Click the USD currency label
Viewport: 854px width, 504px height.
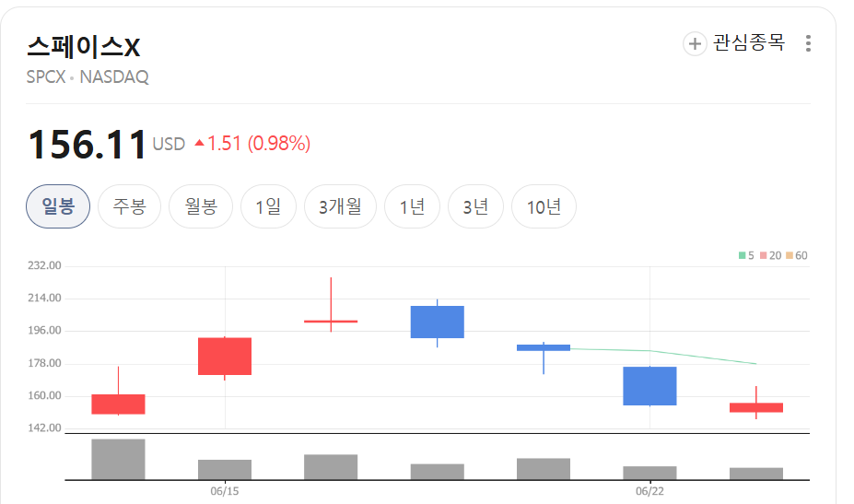(169, 144)
